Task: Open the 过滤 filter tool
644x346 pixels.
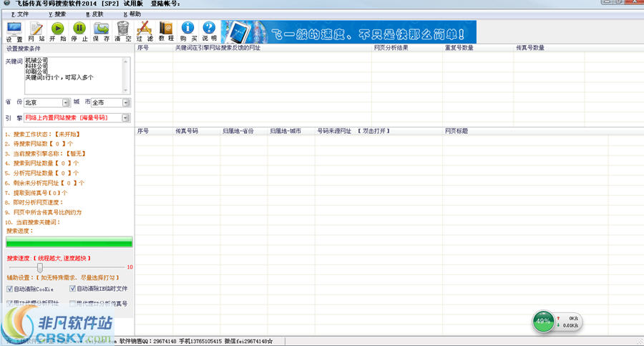Action: (x=145, y=31)
